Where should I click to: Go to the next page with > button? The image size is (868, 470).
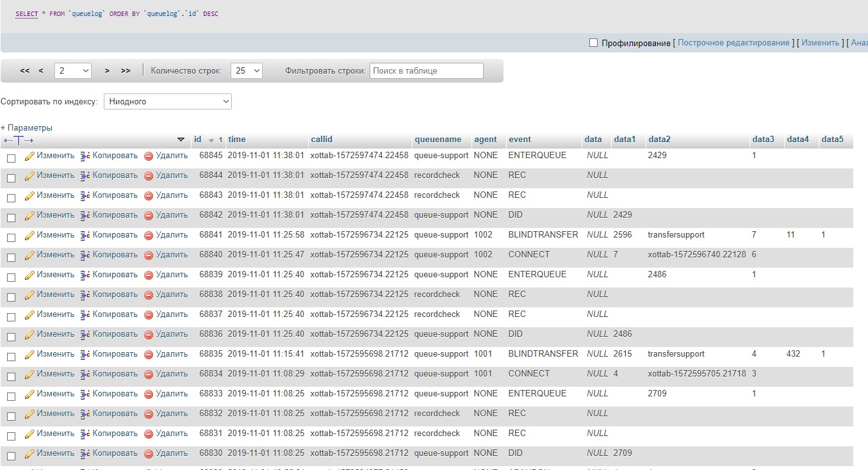coord(107,71)
